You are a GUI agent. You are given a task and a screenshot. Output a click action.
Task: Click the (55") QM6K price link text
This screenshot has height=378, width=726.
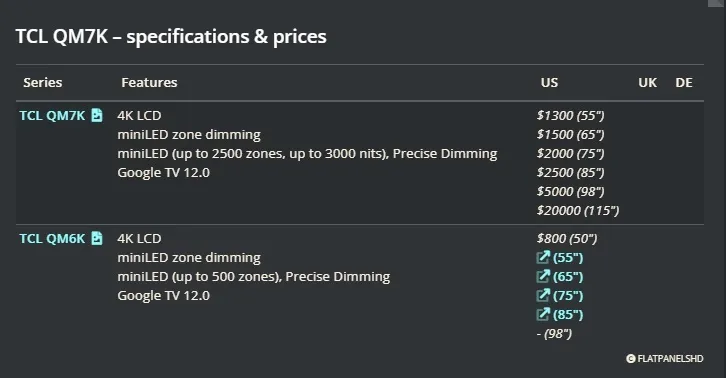tap(568, 258)
